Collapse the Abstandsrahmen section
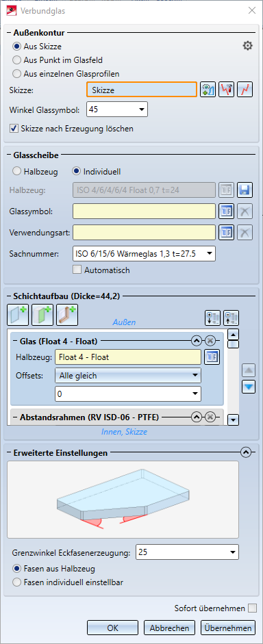 pos(197,417)
